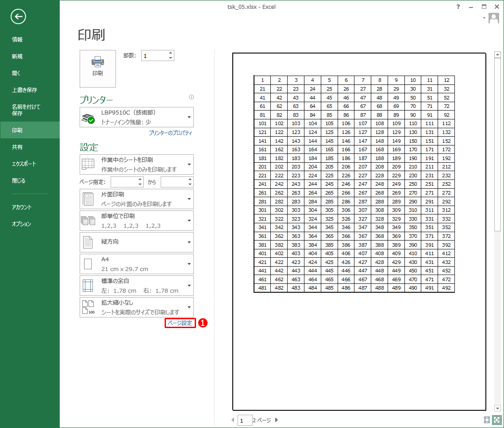Click the ページ指定 start page field
The height and width of the screenshot is (428, 504).
point(124,182)
